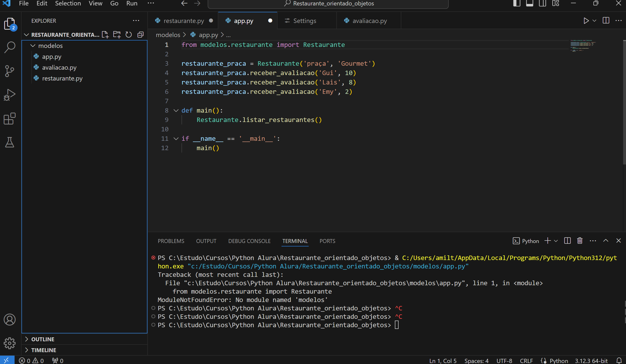The width and height of the screenshot is (626, 364).
Task: Open the Selection menu
Action: pos(68,3)
